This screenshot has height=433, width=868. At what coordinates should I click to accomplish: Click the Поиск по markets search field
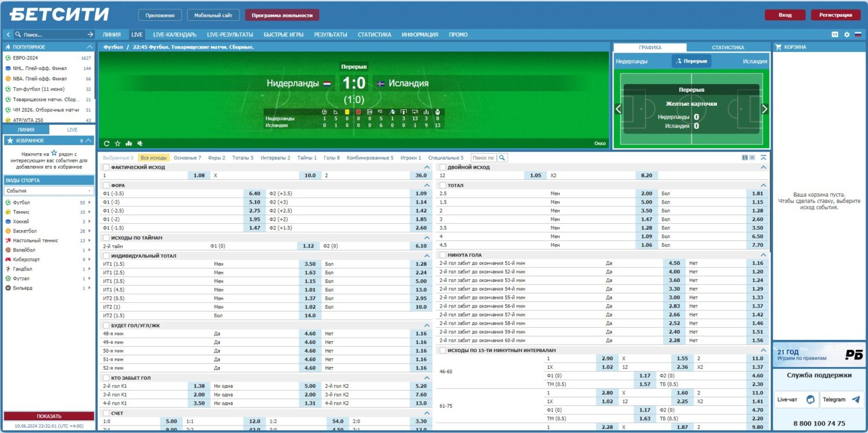click(x=484, y=157)
